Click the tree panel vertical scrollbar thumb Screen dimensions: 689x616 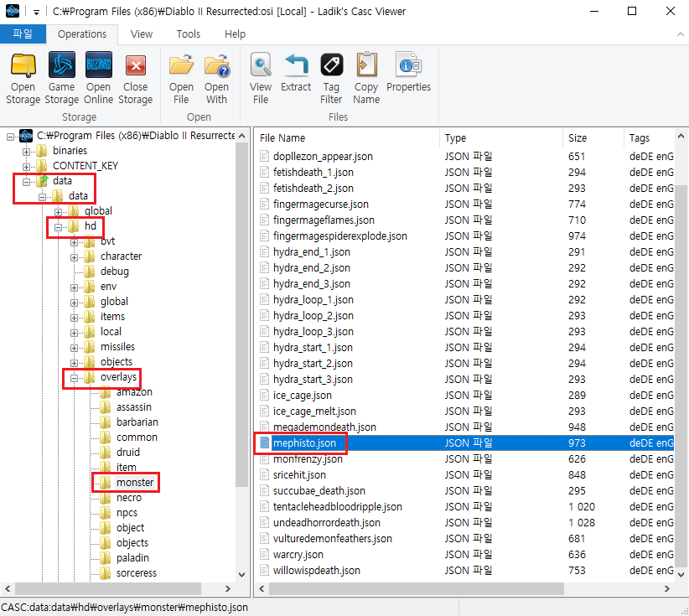[x=241, y=314]
